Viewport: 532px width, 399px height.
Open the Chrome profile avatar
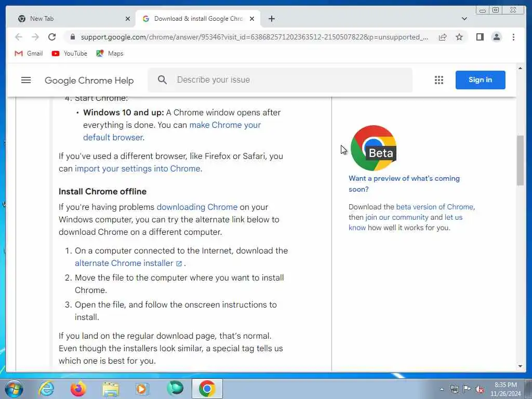(496, 37)
